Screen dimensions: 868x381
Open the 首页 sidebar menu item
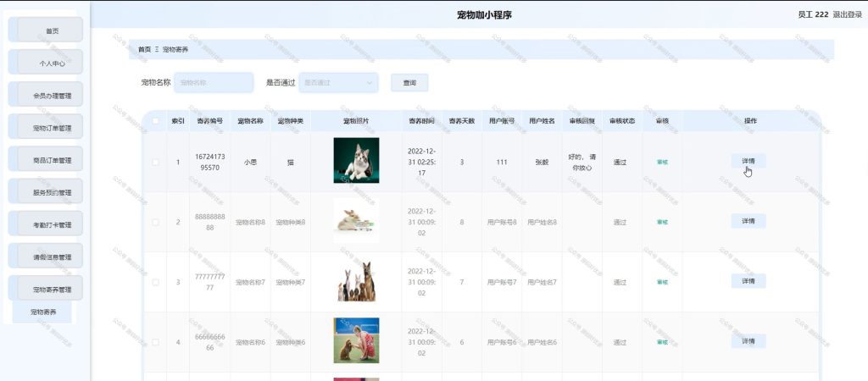coord(46,30)
